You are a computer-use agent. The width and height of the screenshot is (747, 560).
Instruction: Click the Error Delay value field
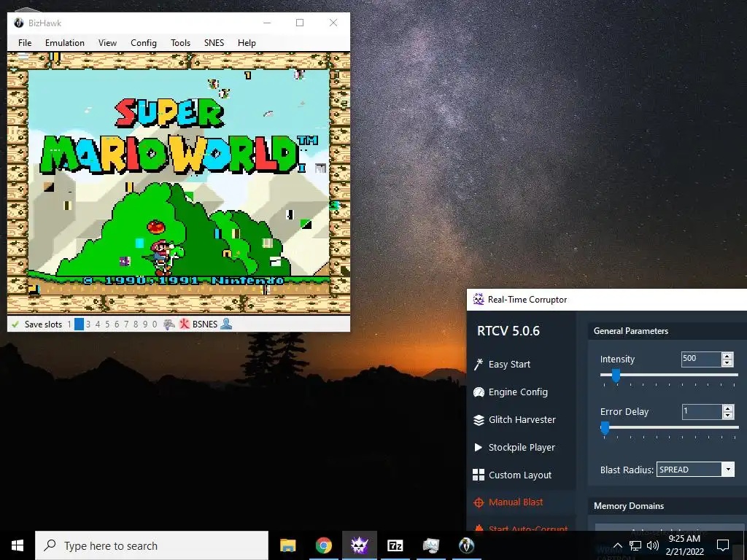[701, 411]
